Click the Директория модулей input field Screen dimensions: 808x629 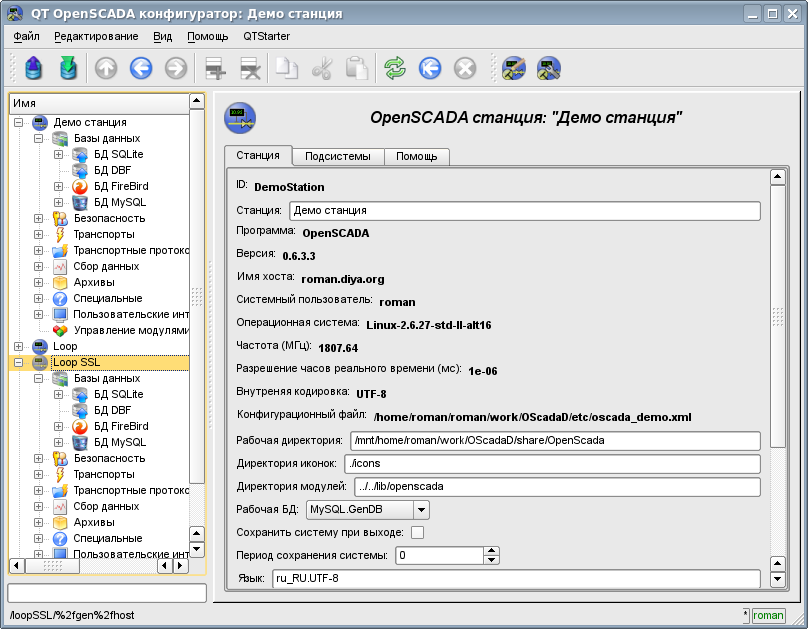click(x=558, y=487)
